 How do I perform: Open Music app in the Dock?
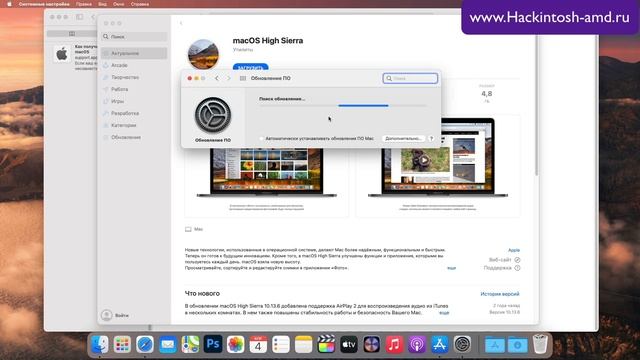[x=394, y=345]
